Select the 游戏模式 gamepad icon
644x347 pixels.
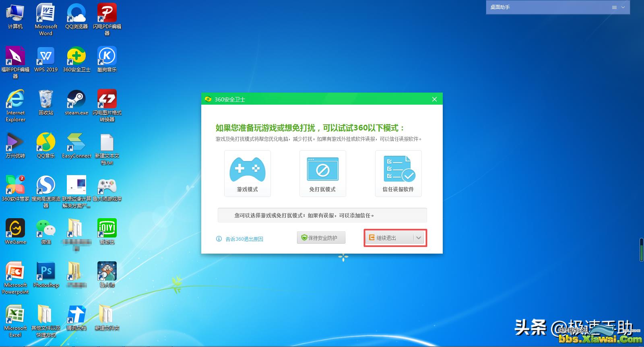[247, 170]
